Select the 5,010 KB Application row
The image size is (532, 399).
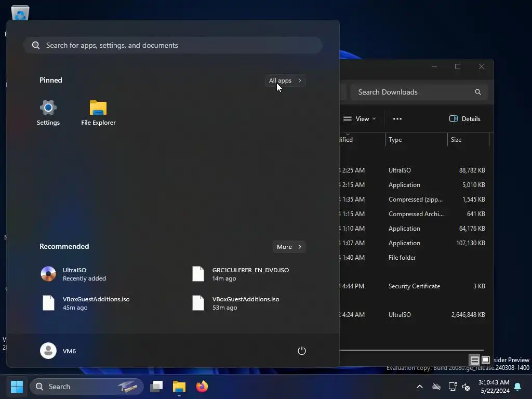(414, 185)
